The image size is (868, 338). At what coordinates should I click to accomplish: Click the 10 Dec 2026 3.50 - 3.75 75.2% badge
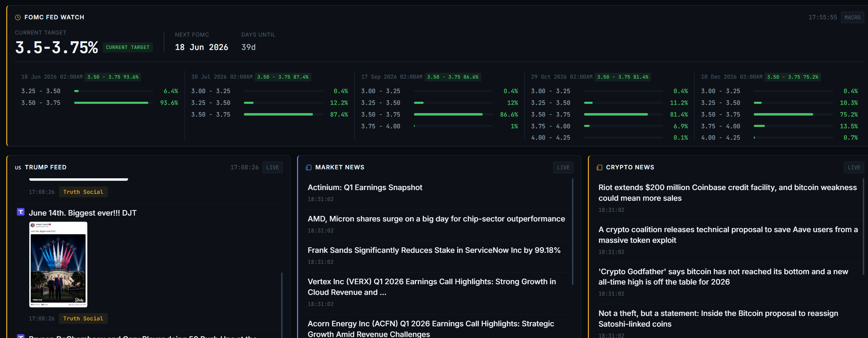[x=792, y=77]
